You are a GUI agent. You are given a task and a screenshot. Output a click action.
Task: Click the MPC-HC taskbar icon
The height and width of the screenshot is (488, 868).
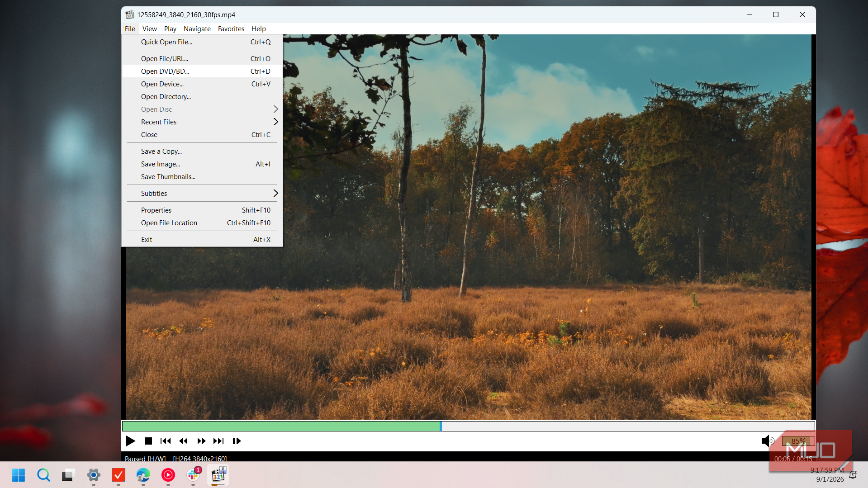pyautogui.click(x=218, y=475)
